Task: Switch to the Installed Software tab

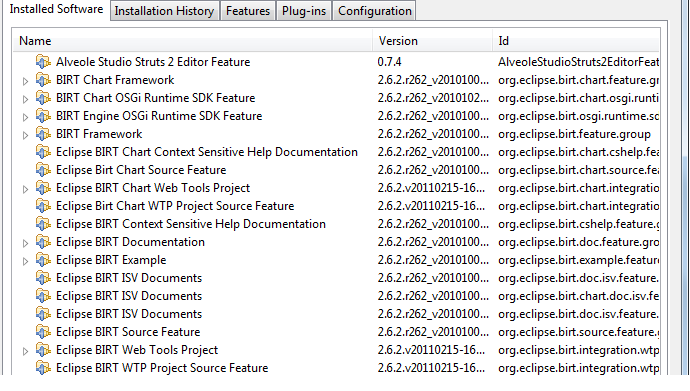Action: (56, 9)
